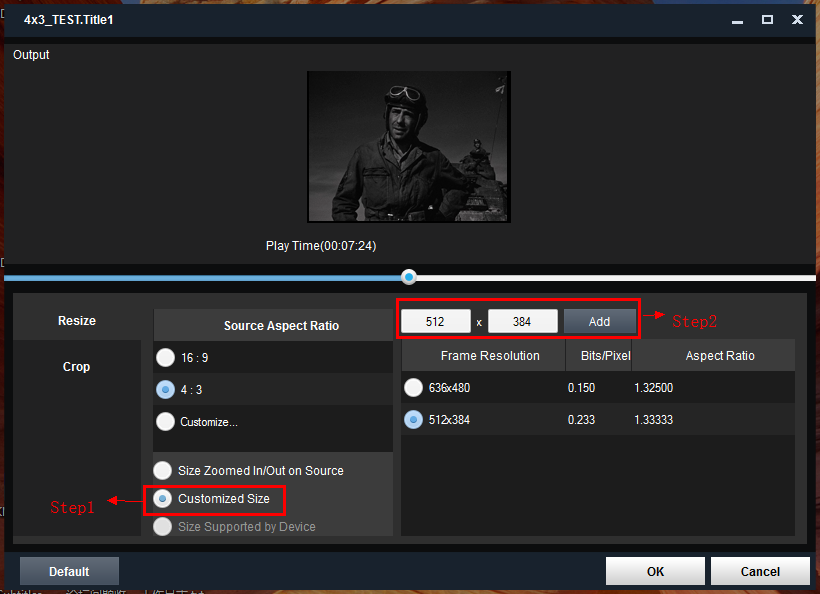Click the width field showing 512

coord(435,321)
